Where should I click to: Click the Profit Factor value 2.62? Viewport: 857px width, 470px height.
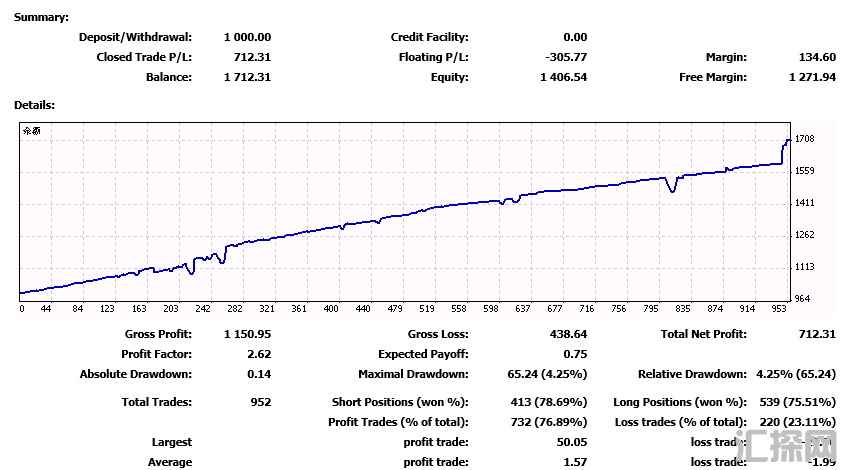(x=259, y=354)
